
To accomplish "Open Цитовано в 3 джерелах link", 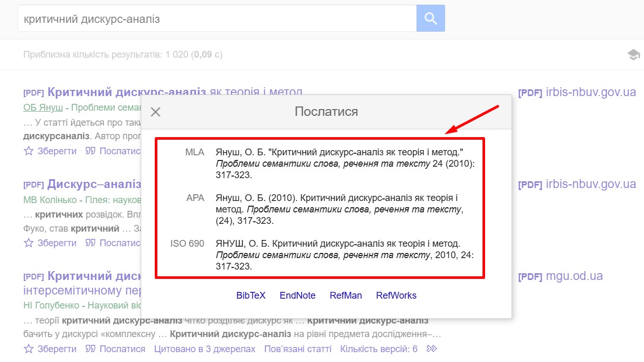I will [x=205, y=349].
